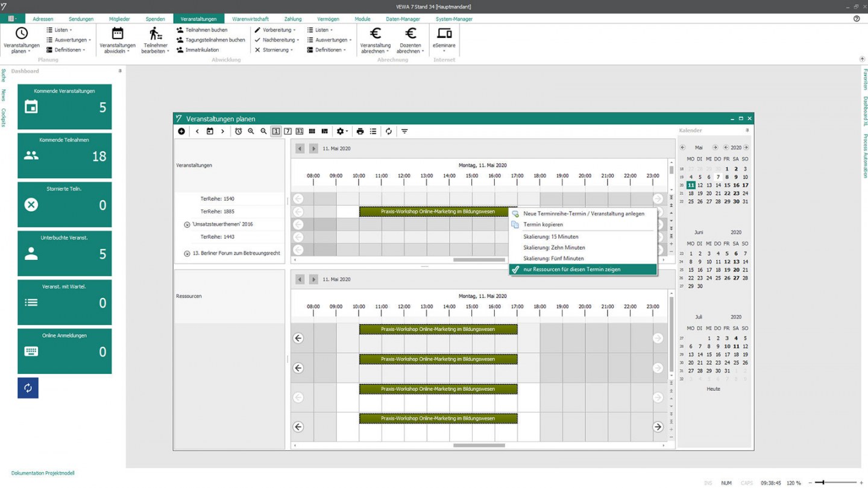Open Veranst. mit Wartel. dashboard tile
Viewport: 868px width, 488px height.
click(64, 302)
